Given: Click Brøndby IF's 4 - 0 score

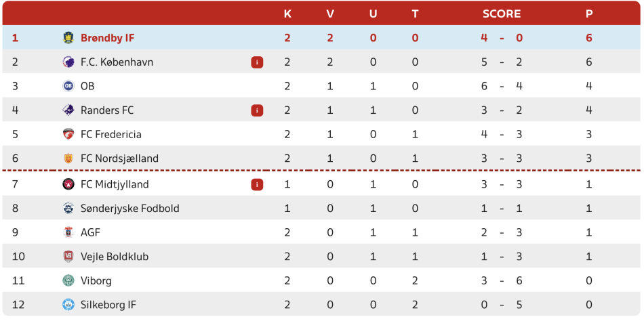Looking at the screenshot, I should pyautogui.click(x=502, y=38).
